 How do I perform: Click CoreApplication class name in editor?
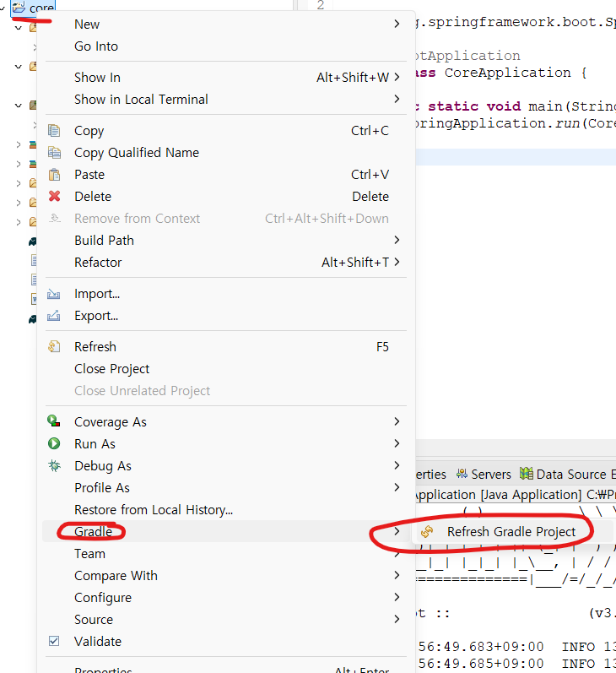coord(507,73)
